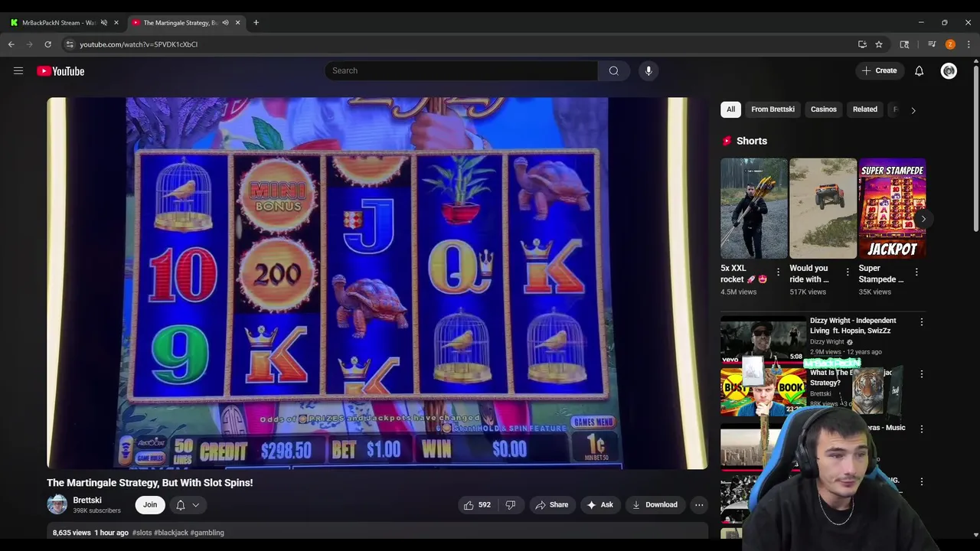The image size is (980, 551).
Task: Show more filter chips with arrow
Action: pyautogui.click(x=913, y=110)
